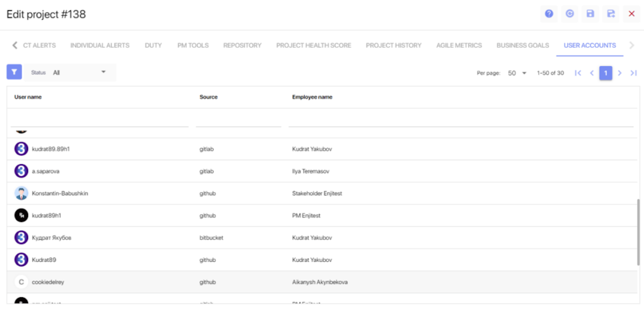The height and width of the screenshot is (319, 644).
Task: Click black avatar of kudrat89h1
Action: (21, 215)
